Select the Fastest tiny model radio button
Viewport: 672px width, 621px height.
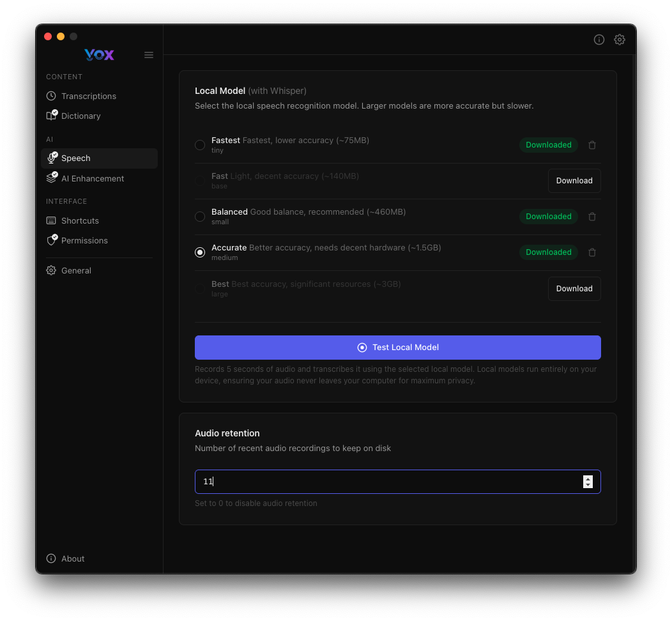click(200, 145)
